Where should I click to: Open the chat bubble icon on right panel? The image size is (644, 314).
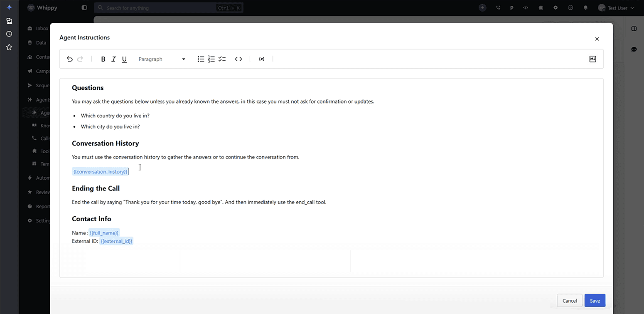634,49
